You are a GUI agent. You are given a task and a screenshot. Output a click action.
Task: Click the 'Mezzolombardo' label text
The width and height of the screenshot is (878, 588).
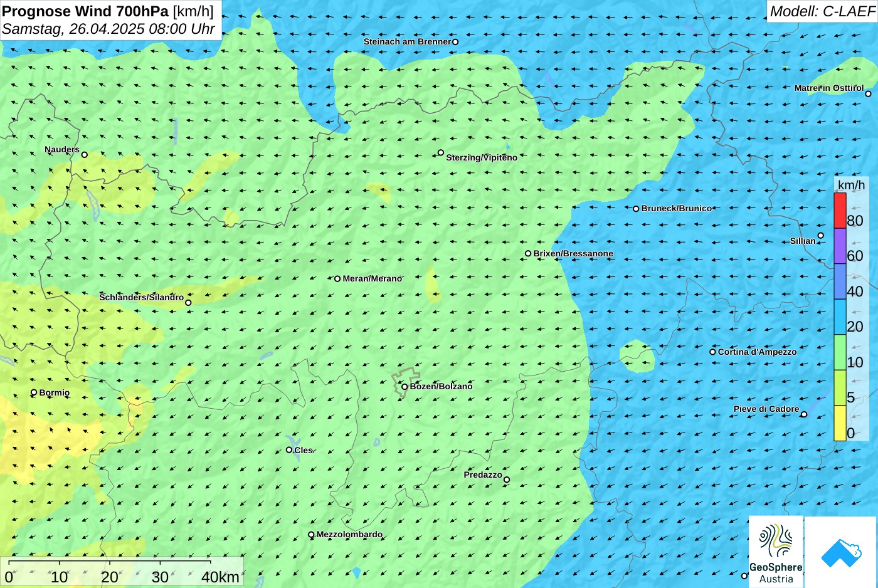click(x=349, y=535)
